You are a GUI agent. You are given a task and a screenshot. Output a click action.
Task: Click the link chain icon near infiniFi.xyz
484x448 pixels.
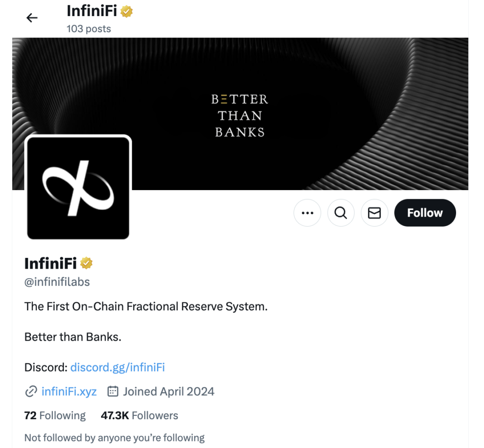(x=31, y=391)
